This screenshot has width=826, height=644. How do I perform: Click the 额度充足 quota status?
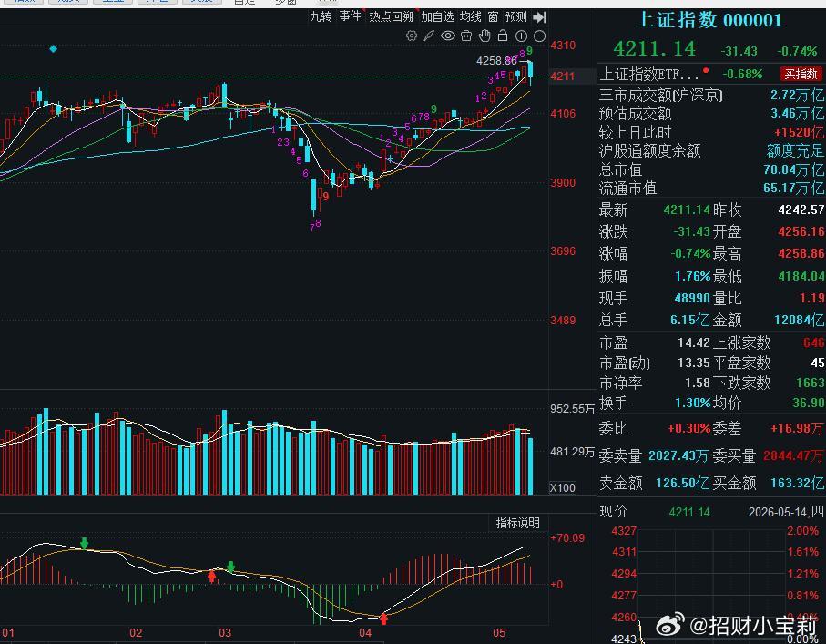tap(795, 150)
